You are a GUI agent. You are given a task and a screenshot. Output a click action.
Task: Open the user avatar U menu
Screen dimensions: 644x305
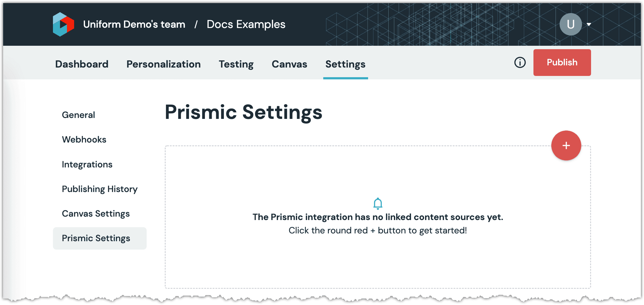click(571, 24)
